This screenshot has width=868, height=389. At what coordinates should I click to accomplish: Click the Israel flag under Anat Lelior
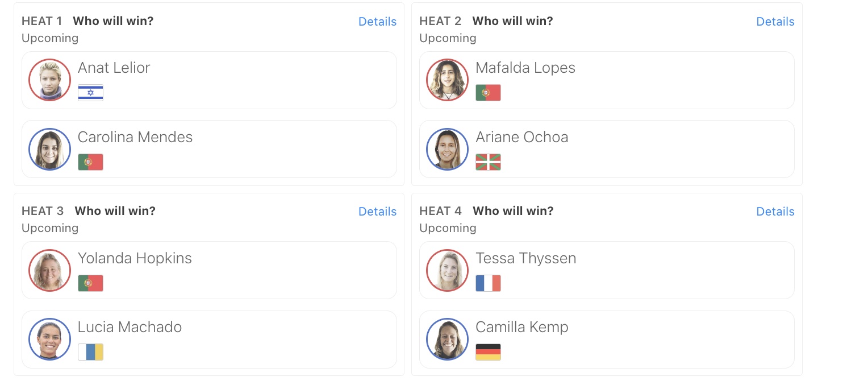pos(90,93)
